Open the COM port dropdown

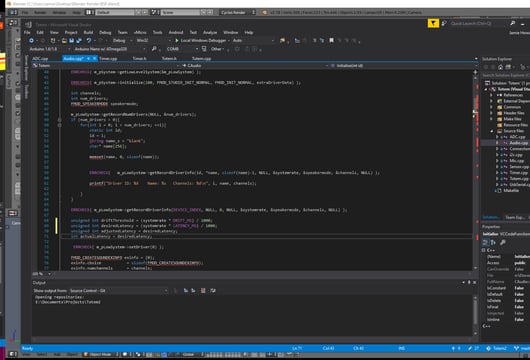point(182,49)
